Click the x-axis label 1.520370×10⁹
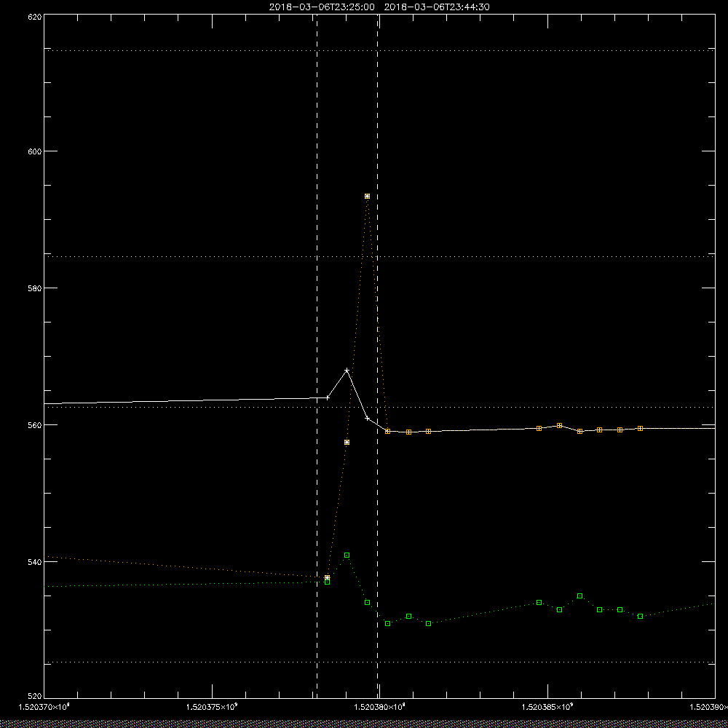 click(x=44, y=707)
